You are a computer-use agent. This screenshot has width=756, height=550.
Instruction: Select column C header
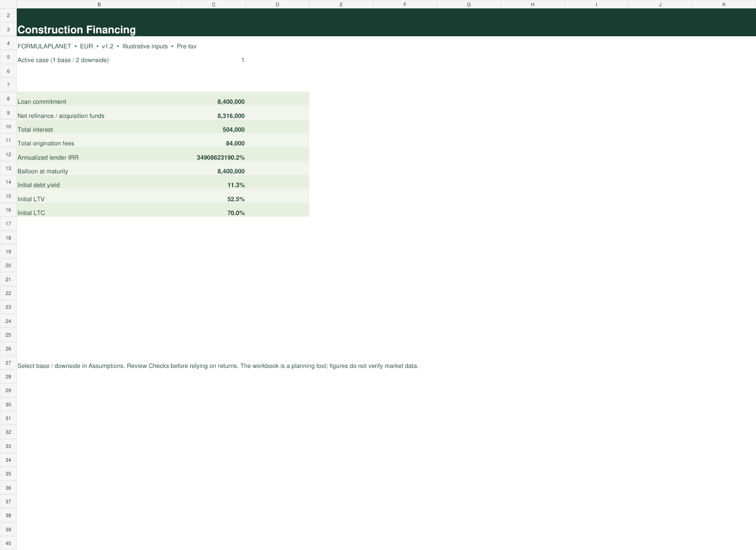[x=213, y=4]
